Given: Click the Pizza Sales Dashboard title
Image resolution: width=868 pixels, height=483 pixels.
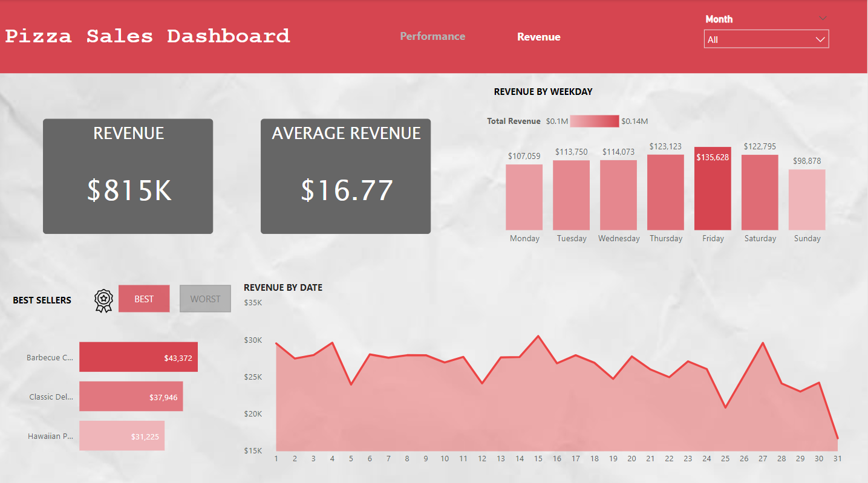Looking at the screenshot, I should click(x=146, y=36).
